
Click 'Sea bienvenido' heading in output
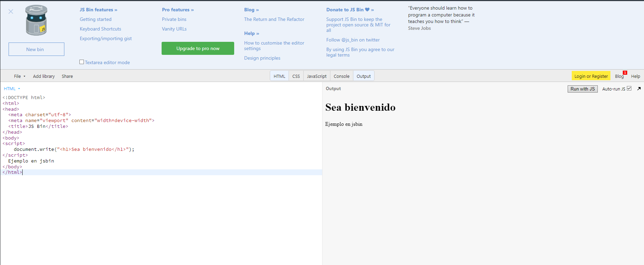pyautogui.click(x=361, y=107)
